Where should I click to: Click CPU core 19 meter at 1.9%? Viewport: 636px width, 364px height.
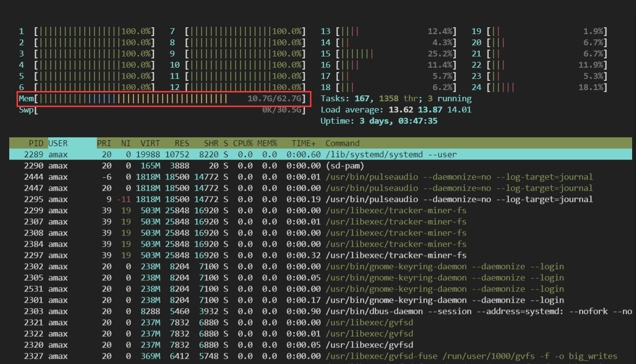tap(540, 31)
